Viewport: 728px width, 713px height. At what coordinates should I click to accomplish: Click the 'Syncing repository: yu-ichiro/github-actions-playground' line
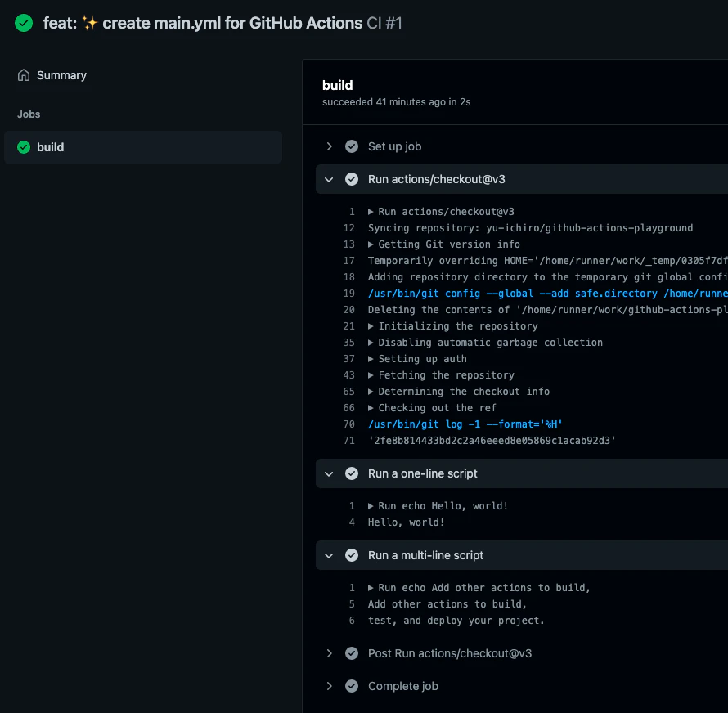pyautogui.click(x=531, y=228)
